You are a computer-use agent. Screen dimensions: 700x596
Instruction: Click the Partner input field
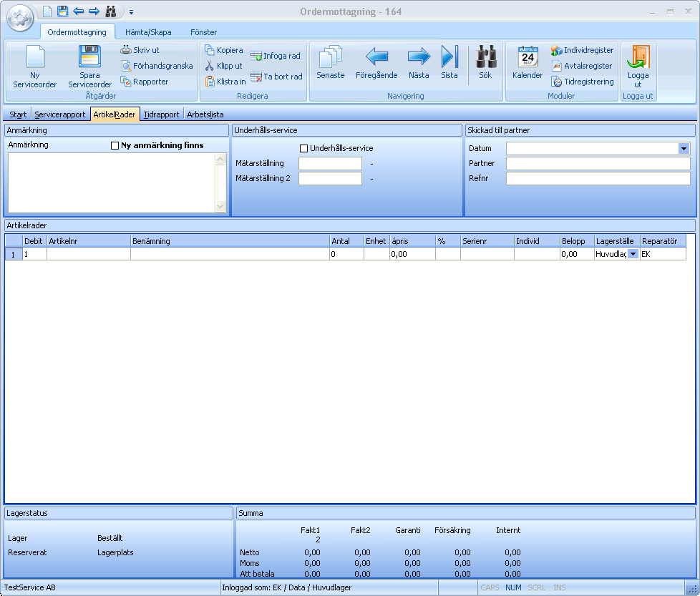(x=598, y=164)
